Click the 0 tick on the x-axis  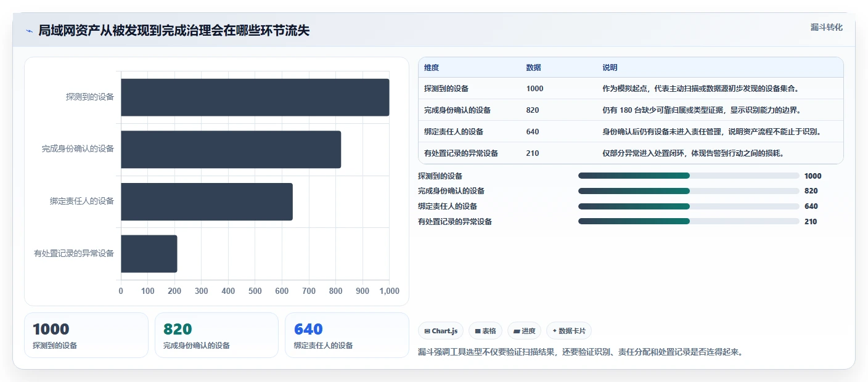(121, 291)
